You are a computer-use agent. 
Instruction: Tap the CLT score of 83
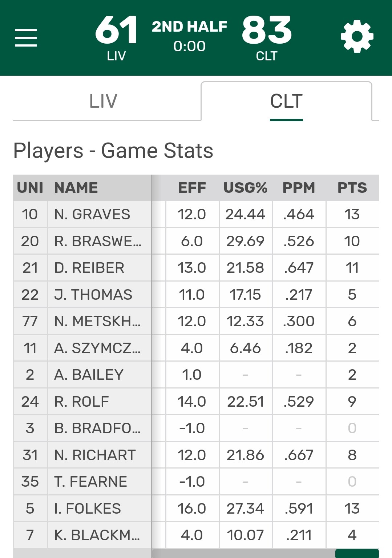click(x=267, y=30)
